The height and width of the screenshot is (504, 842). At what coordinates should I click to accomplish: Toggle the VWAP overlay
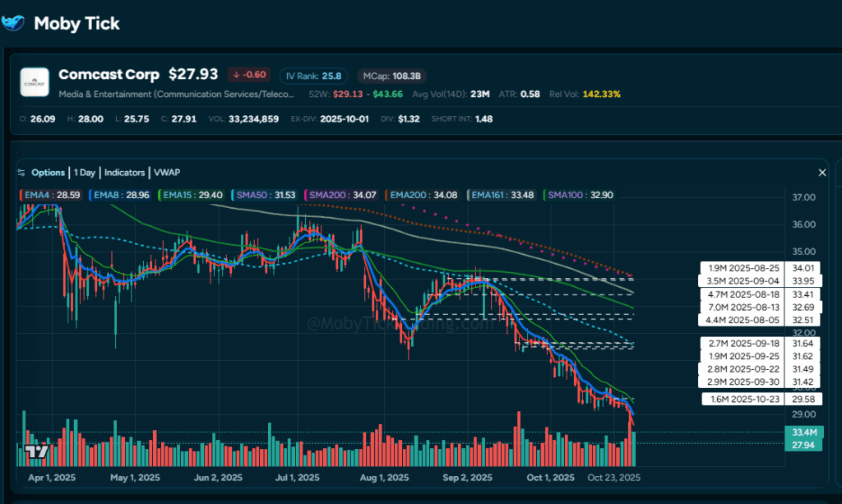click(166, 173)
